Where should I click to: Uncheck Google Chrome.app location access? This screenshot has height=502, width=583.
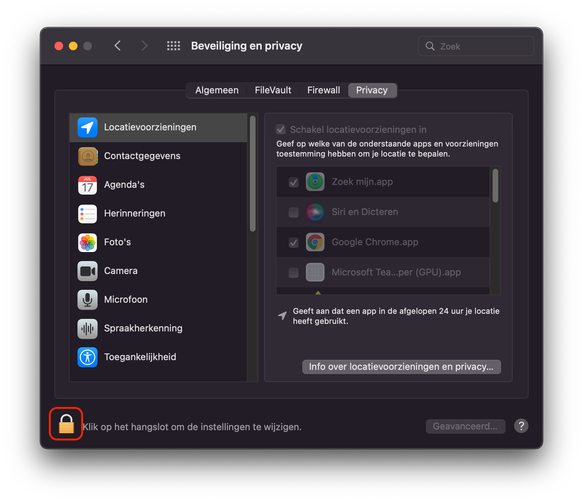[x=293, y=242]
